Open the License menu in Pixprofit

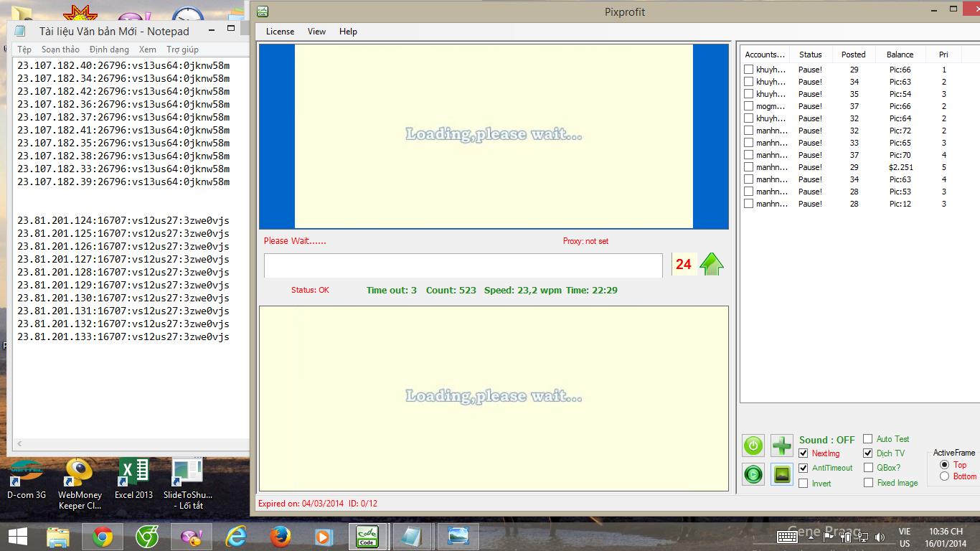[x=280, y=32]
